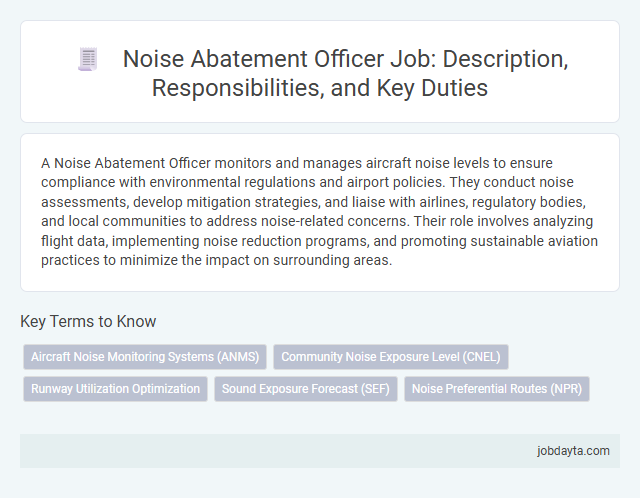The width and height of the screenshot is (640, 498).
Task: Open the Aircraft Noise Monitoring Systems (ANMS) tag
Action: point(145,357)
